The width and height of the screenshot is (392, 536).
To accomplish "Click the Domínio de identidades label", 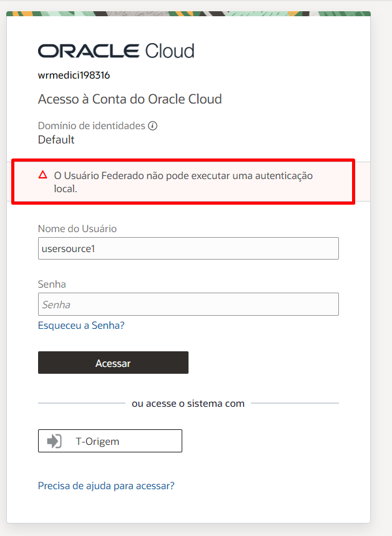I will coord(92,126).
